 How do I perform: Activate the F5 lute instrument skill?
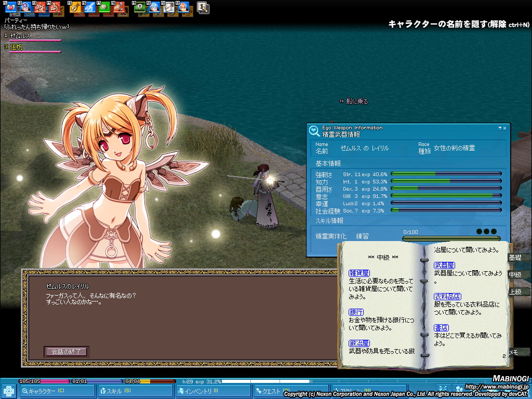point(75,7)
